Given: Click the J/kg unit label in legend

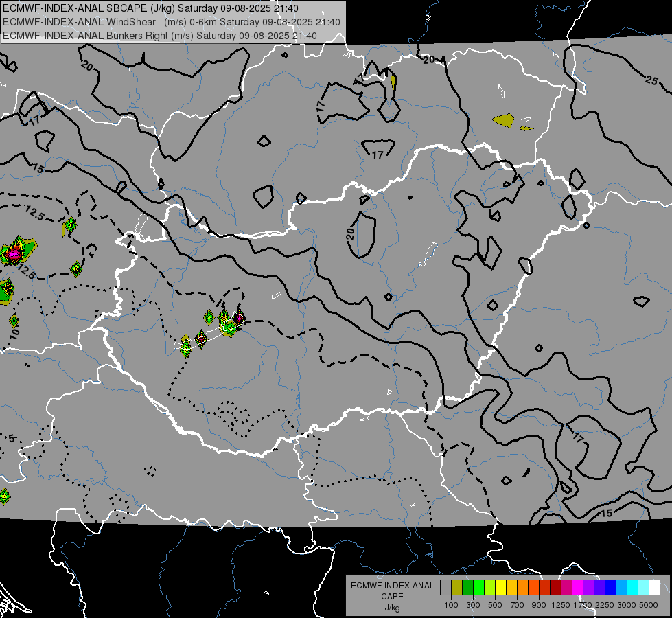Looking at the screenshot, I should [392, 608].
